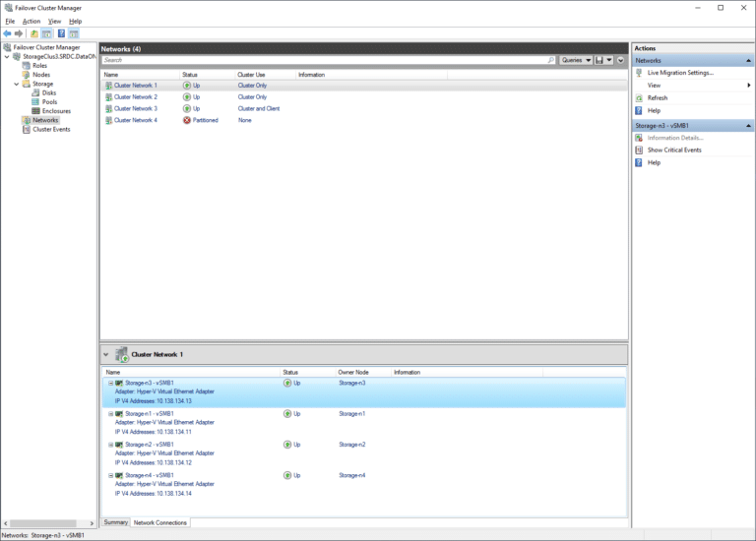Open Enclosures under Storage
The image size is (756, 541).
pos(56,111)
